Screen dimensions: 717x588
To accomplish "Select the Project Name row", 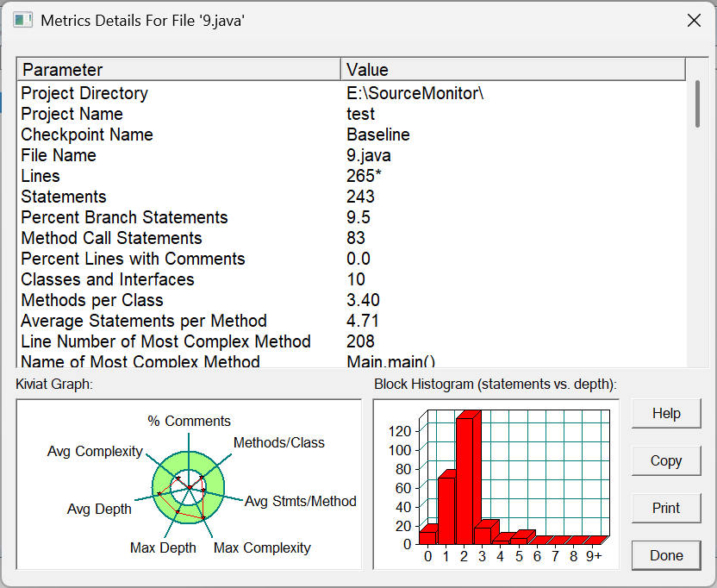I will pos(352,114).
